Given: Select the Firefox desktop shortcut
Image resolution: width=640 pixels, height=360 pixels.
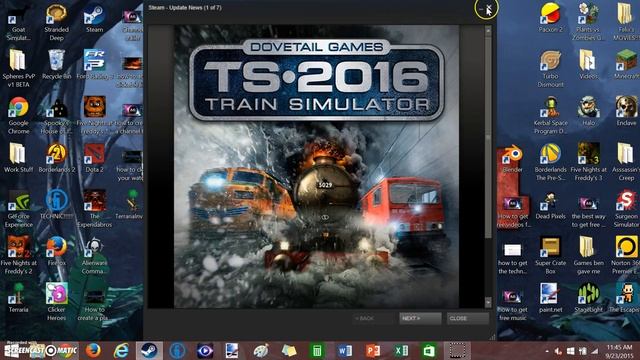Looking at the screenshot, I should 56,252.
